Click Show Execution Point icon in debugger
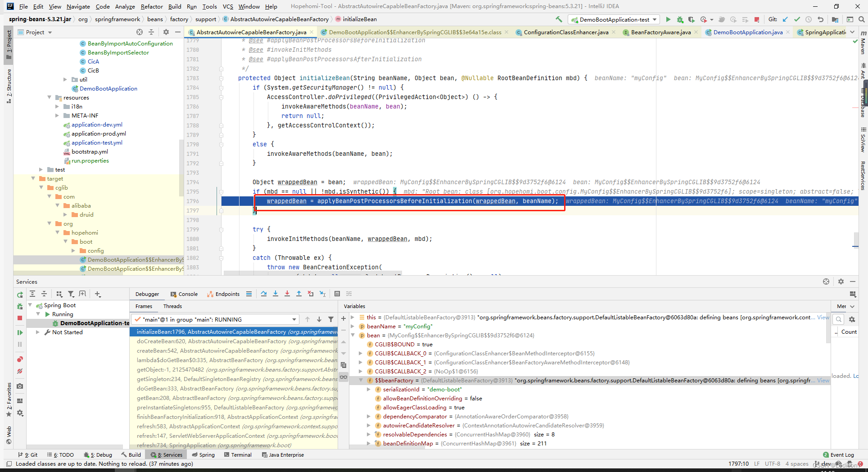Screen dimensions: 868x472 [x=249, y=294]
